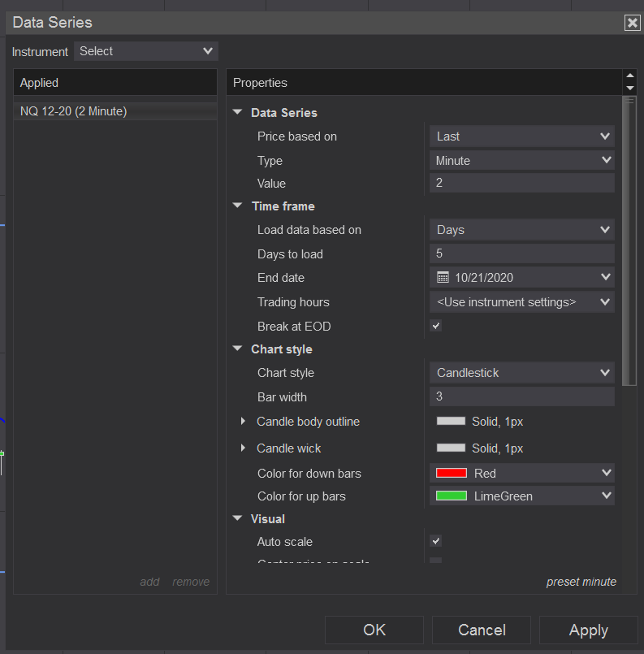This screenshot has width=644, height=654.
Task: Collapse the Time frame section
Action: 237,206
